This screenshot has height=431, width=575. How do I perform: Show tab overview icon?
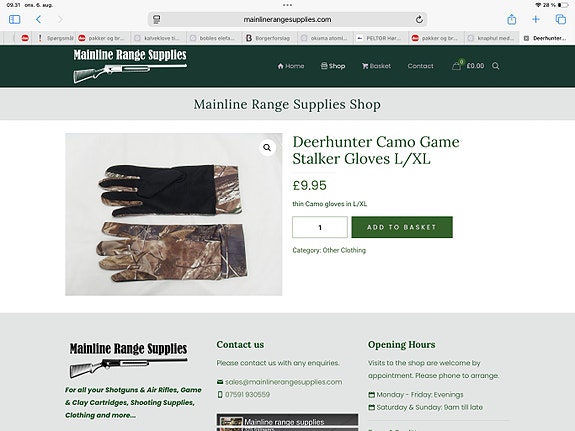[x=561, y=19]
